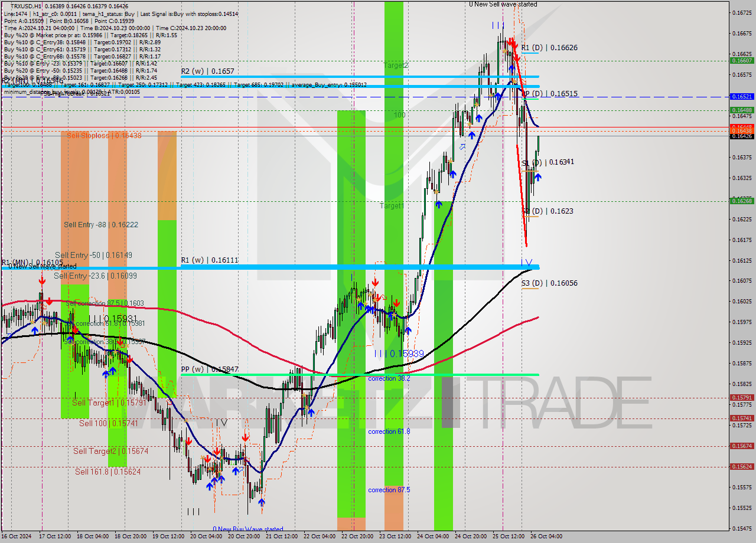Click the green 0.16268 price axis tag
Screen dimensions: 756x543
tap(742, 201)
